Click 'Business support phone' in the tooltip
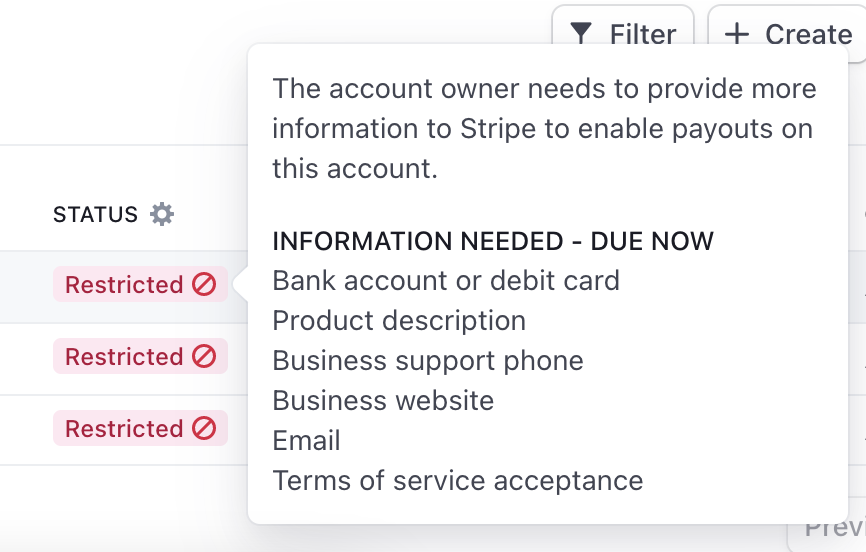 pyautogui.click(x=428, y=361)
